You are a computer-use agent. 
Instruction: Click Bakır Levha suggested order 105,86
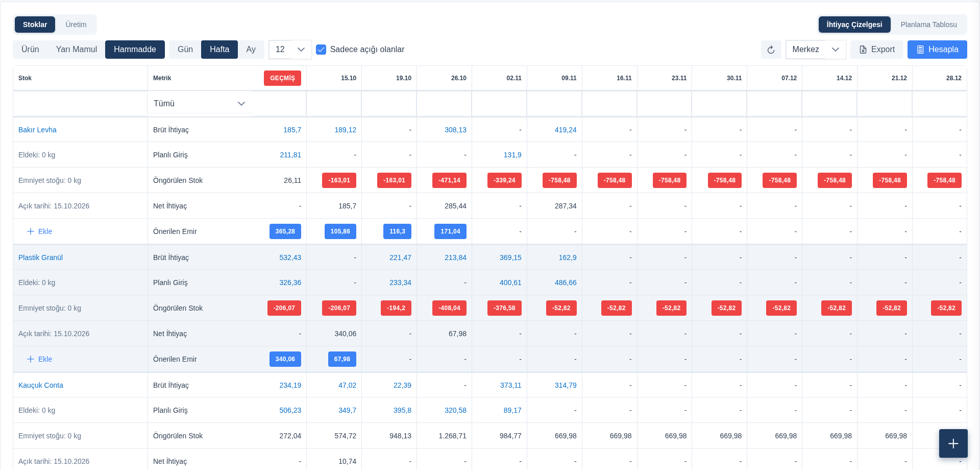point(340,231)
